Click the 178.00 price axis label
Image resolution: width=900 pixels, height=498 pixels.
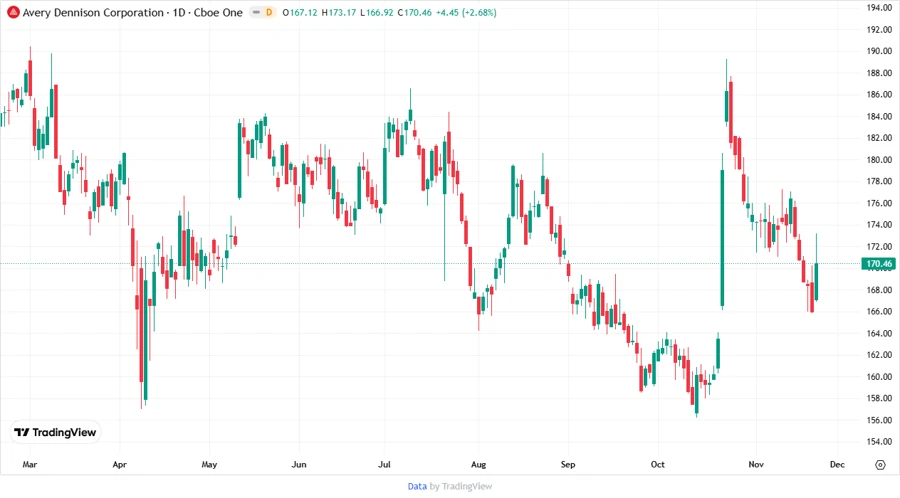pyautogui.click(x=879, y=181)
